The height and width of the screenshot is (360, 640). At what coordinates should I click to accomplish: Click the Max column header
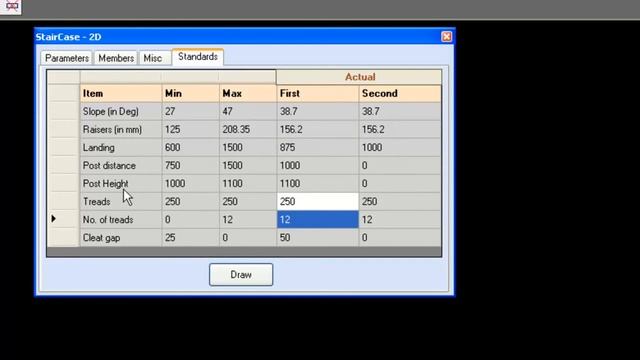click(248, 93)
